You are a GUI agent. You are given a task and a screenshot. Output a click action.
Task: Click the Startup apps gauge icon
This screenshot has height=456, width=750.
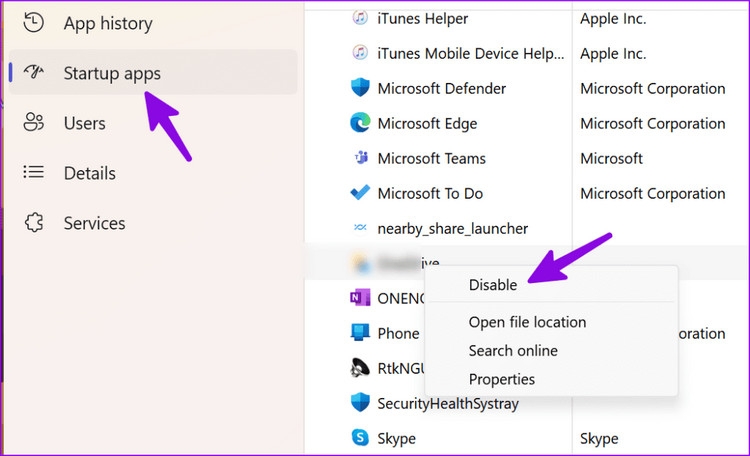pos(33,73)
